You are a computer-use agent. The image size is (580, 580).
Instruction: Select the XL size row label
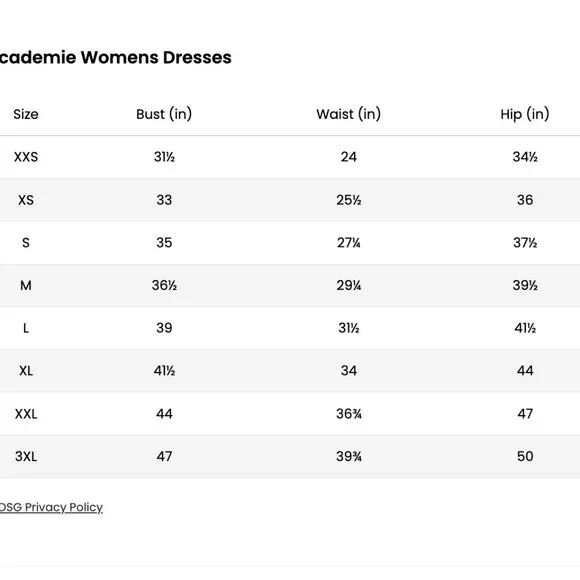(26, 371)
